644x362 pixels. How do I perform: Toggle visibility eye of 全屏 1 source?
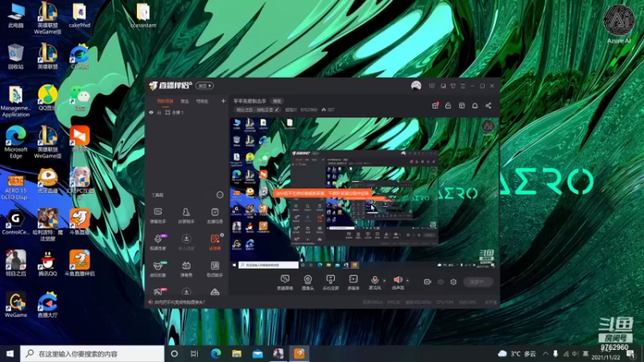tap(151, 112)
